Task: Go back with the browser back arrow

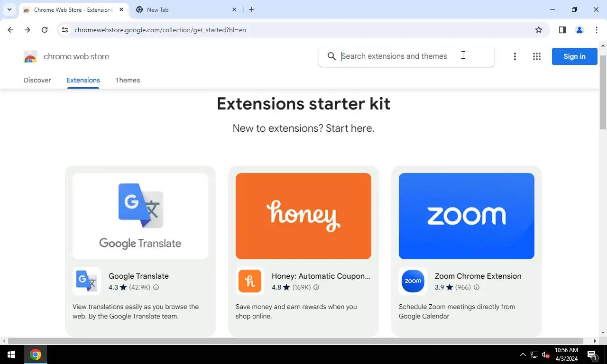Action: 10,30
